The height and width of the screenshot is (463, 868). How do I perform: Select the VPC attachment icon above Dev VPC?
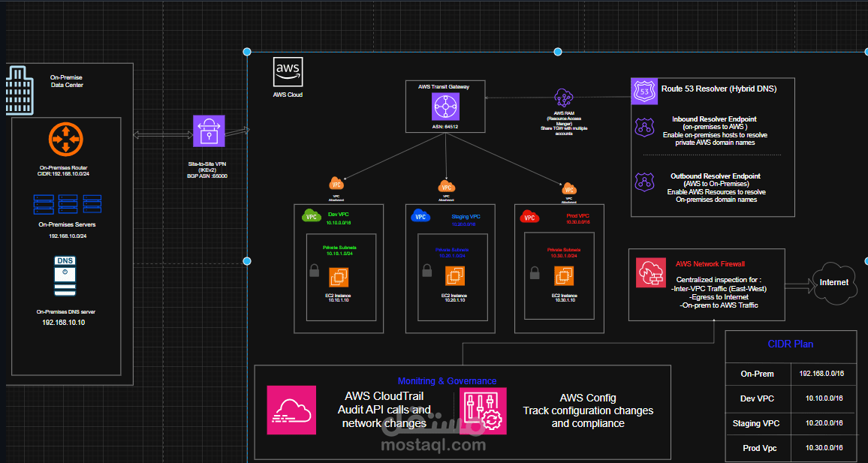(336, 184)
